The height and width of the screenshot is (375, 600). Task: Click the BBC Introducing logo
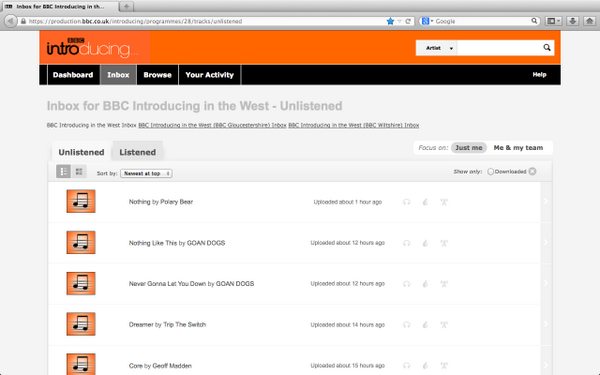pos(92,47)
